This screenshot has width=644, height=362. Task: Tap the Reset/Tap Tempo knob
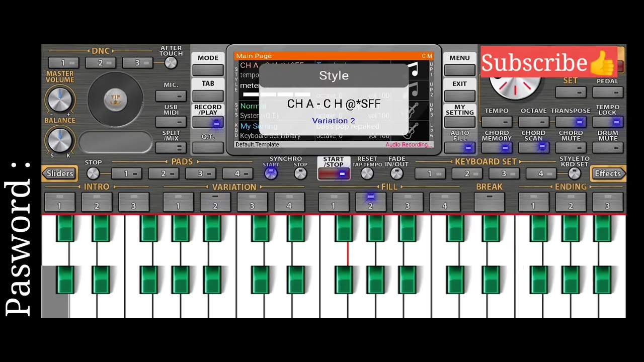(367, 173)
